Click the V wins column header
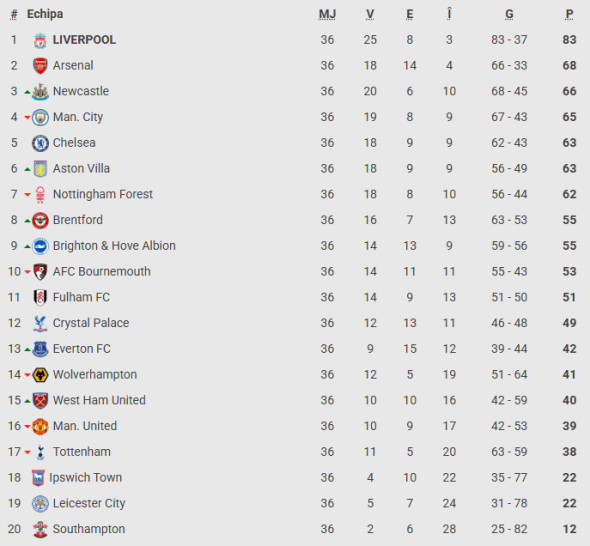 pyautogui.click(x=370, y=14)
